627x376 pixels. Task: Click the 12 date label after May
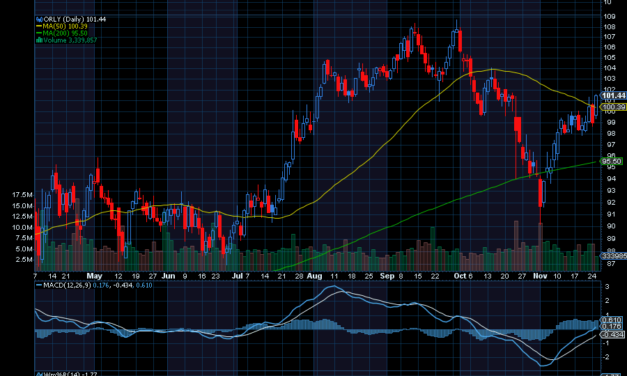(x=118, y=276)
